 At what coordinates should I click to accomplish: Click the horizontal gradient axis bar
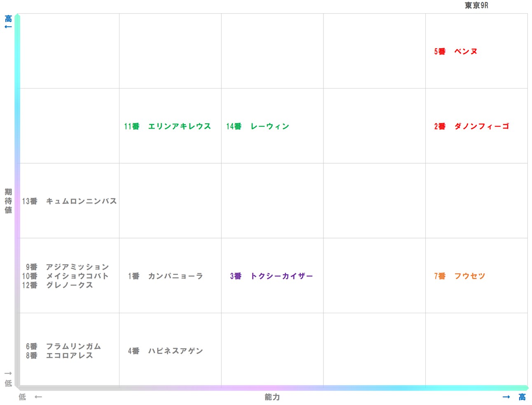[x=272, y=388]
